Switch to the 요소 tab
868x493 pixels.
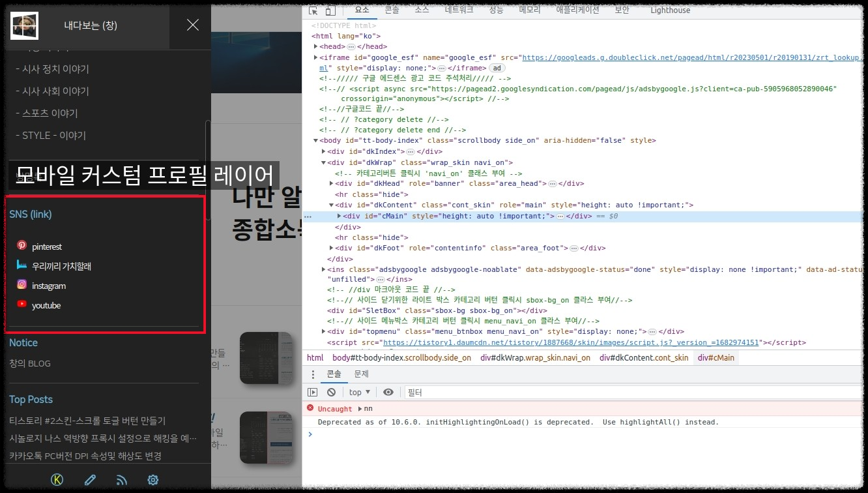[362, 10]
